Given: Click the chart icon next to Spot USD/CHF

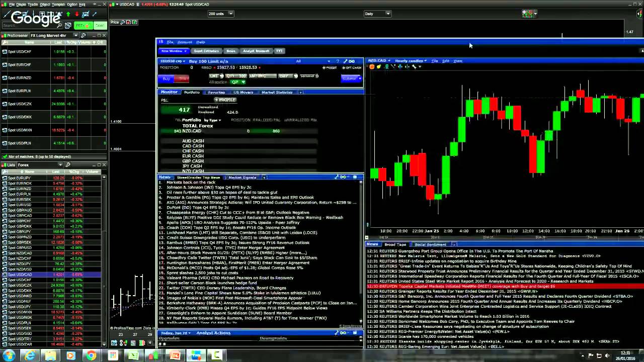Looking at the screenshot, I should (x=5, y=52).
